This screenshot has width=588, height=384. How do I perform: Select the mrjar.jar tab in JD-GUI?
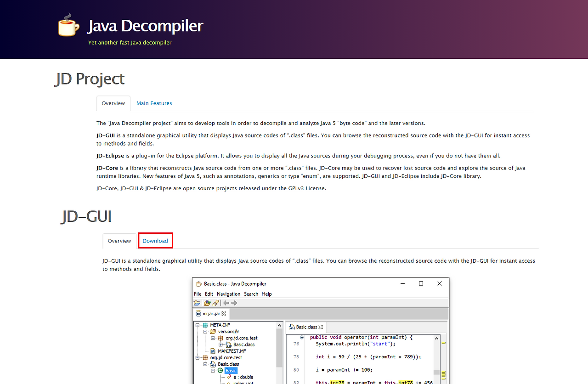click(211, 314)
